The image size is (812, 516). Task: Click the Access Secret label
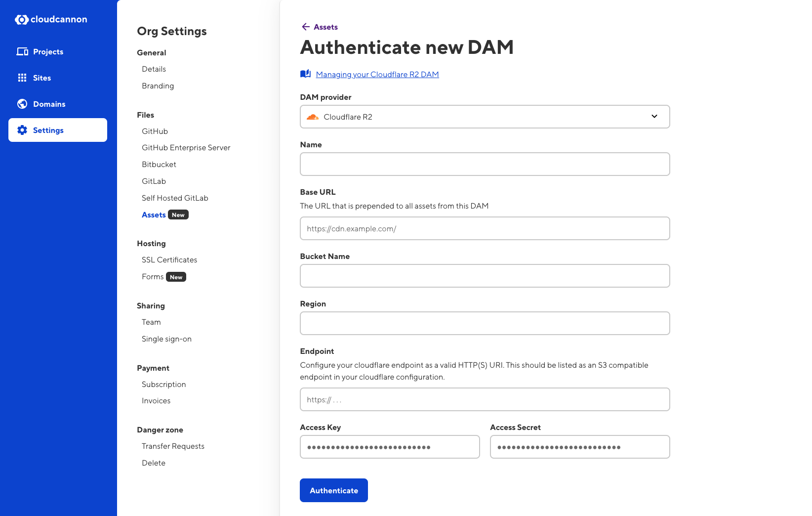tap(515, 428)
